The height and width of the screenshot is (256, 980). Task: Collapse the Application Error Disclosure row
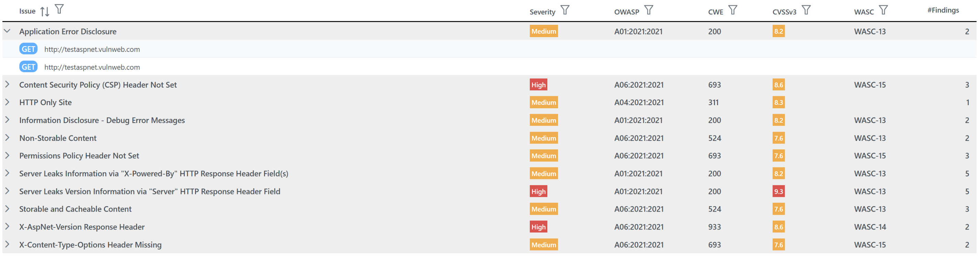coord(7,31)
